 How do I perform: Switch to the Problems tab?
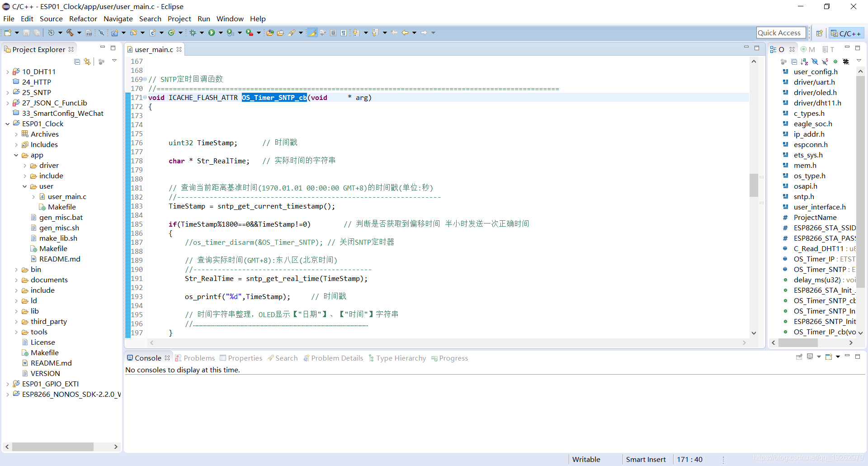coord(195,358)
